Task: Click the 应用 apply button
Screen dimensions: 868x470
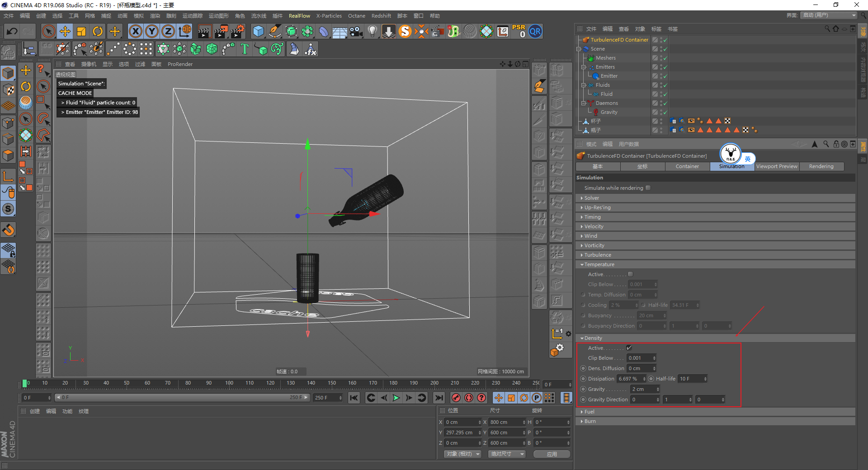Action: 552,454
